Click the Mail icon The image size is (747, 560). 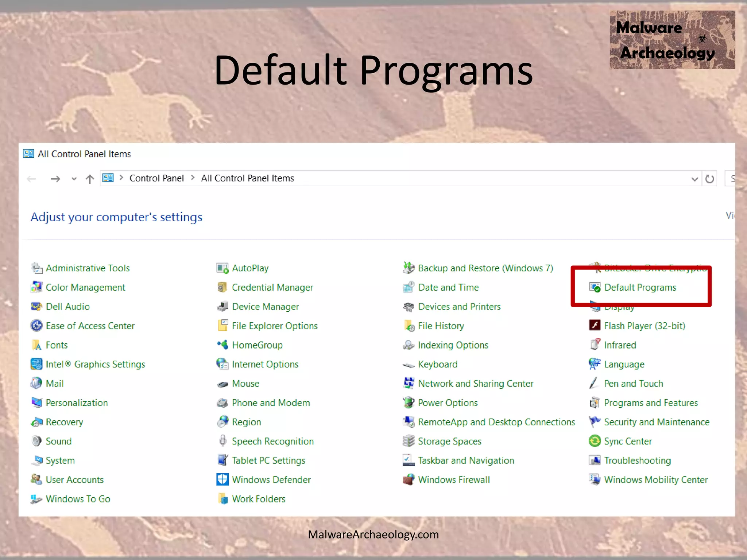36,383
